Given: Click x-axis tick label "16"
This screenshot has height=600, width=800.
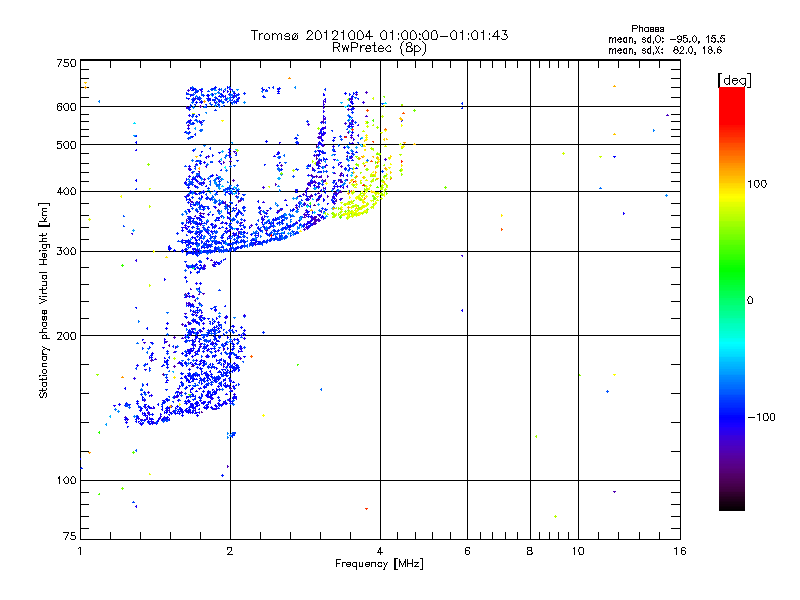Looking at the screenshot, I should click(680, 551).
